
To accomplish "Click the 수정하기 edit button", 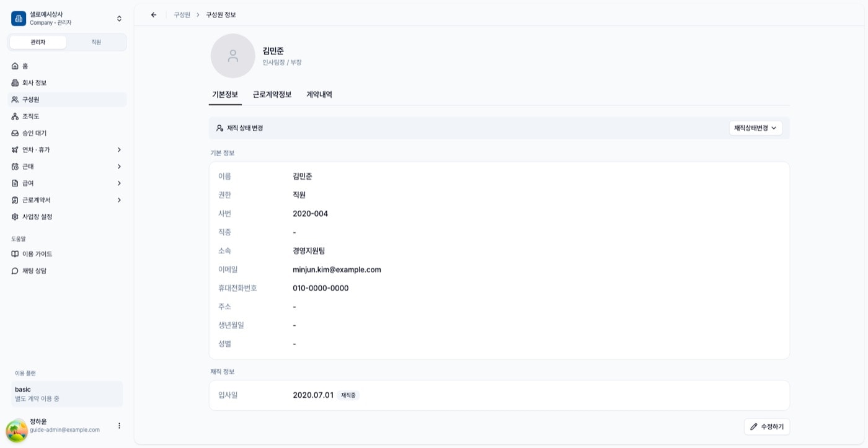I will 767,426.
